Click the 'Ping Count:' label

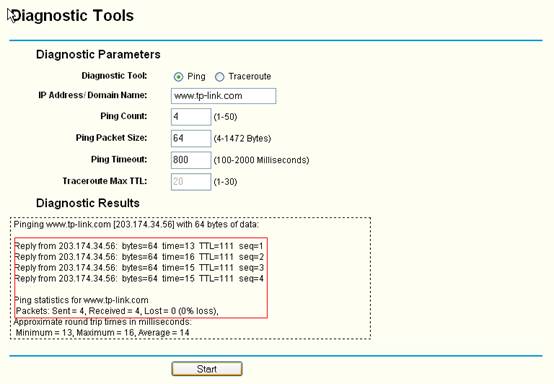(x=124, y=116)
